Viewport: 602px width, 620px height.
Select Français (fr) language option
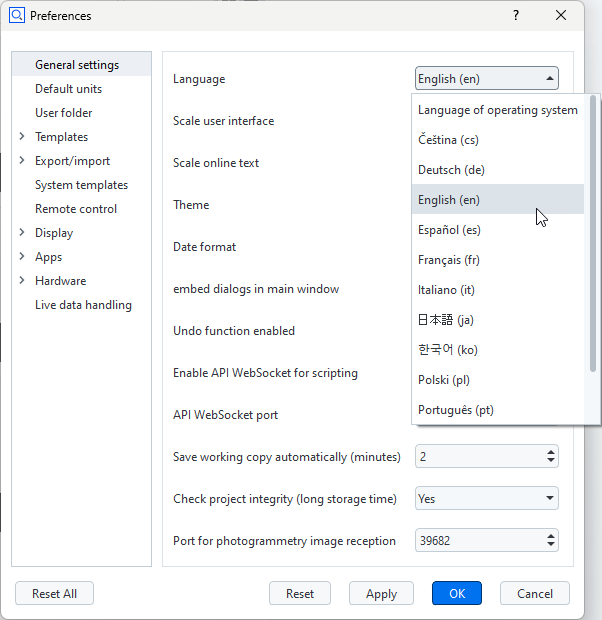coord(449,260)
